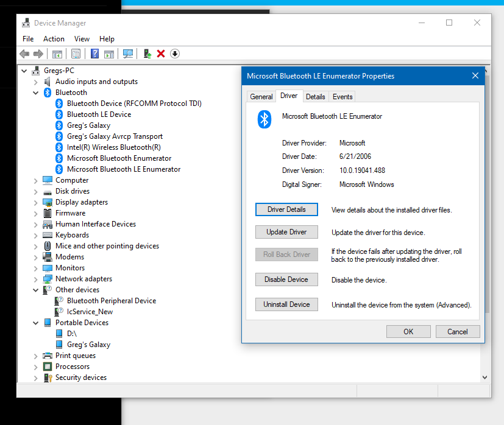The width and height of the screenshot is (504, 425).
Task: Click the Properties sheet toolbar icon
Action: click(x=76, y=54)
